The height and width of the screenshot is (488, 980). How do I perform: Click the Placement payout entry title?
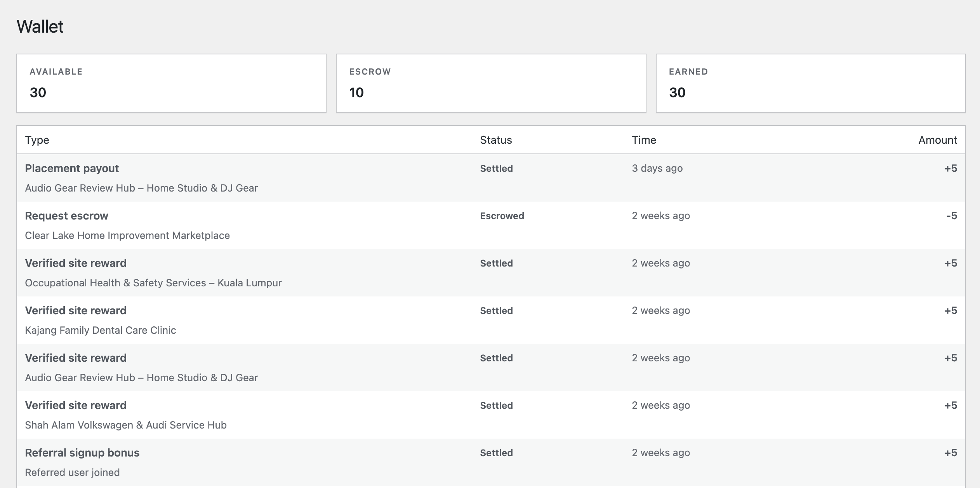(x=72, y=168)
